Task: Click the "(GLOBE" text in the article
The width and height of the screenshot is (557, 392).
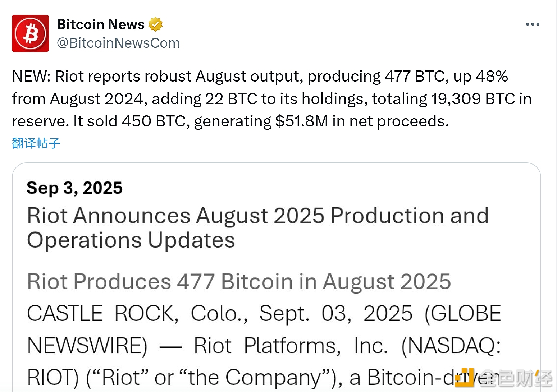Action: tap(463, 313)
